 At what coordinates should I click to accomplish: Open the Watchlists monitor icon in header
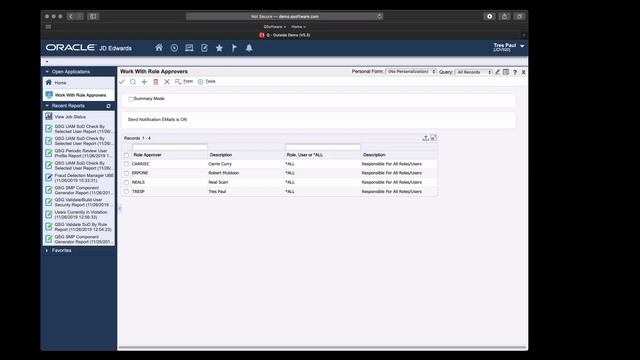(189, 48)
